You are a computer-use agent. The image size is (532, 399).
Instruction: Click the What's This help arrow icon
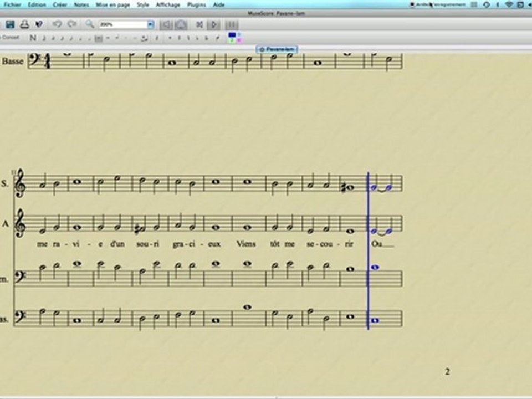(x=39, y=24)
